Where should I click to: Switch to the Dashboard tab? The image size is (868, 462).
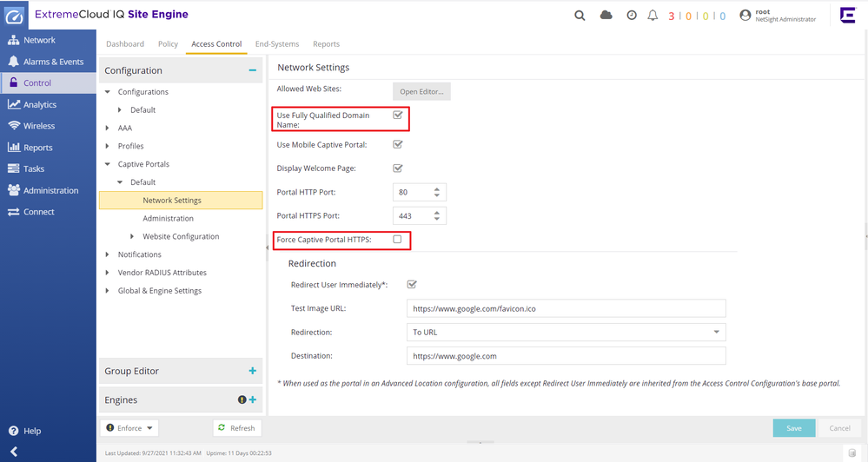125,43
